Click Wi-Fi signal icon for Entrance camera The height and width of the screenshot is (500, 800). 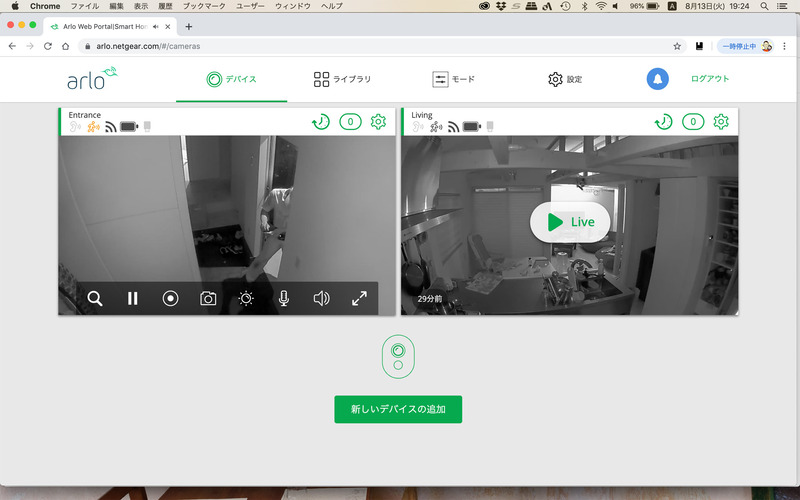coord(111,127)
